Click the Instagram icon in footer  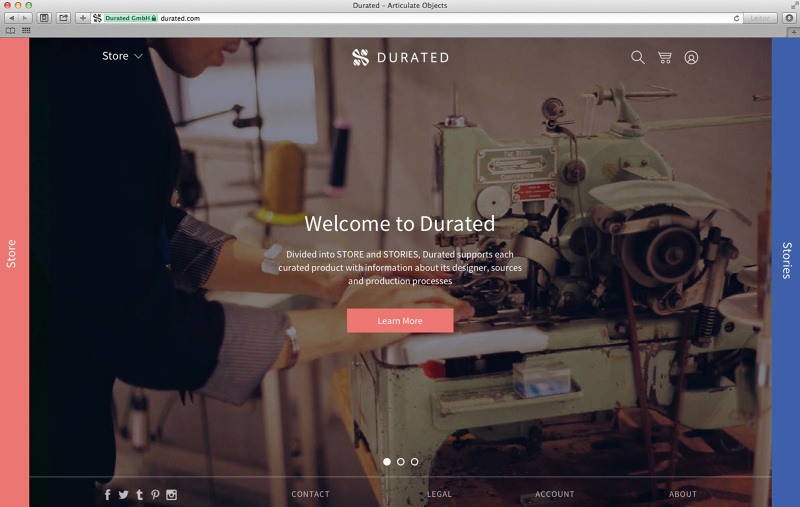point(171,494)
